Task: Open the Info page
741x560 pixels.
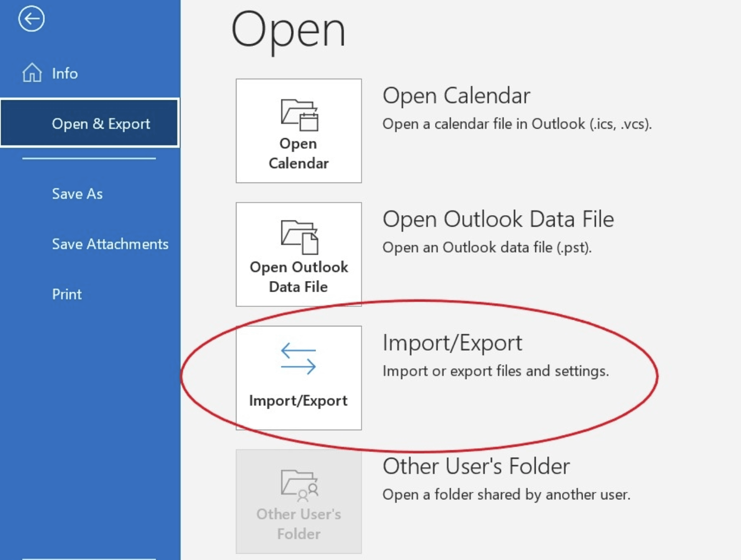Action: [64, 73]
